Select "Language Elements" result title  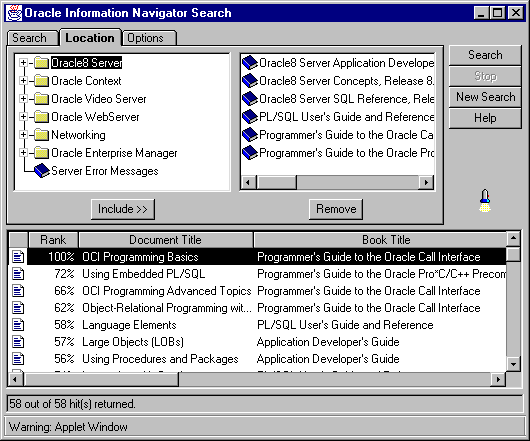point(129,325)
